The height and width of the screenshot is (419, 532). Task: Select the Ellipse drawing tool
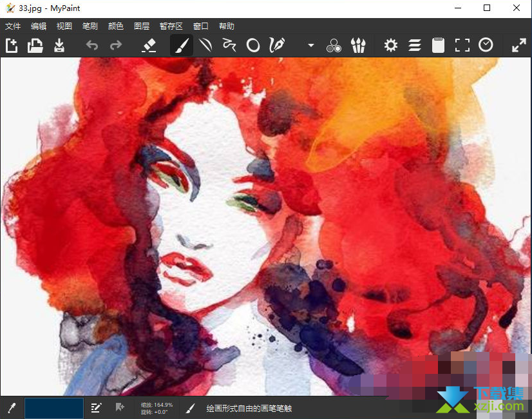point(253,45)
